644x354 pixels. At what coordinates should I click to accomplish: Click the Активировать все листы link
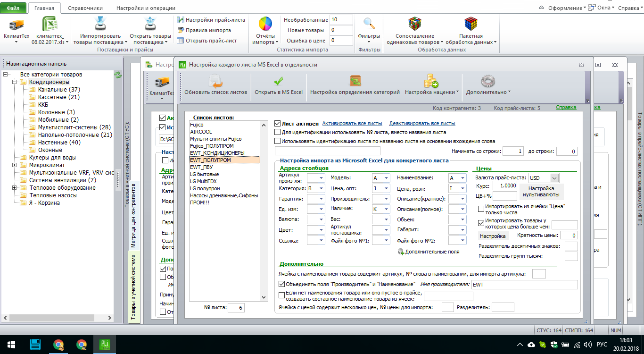click(352, 124)
